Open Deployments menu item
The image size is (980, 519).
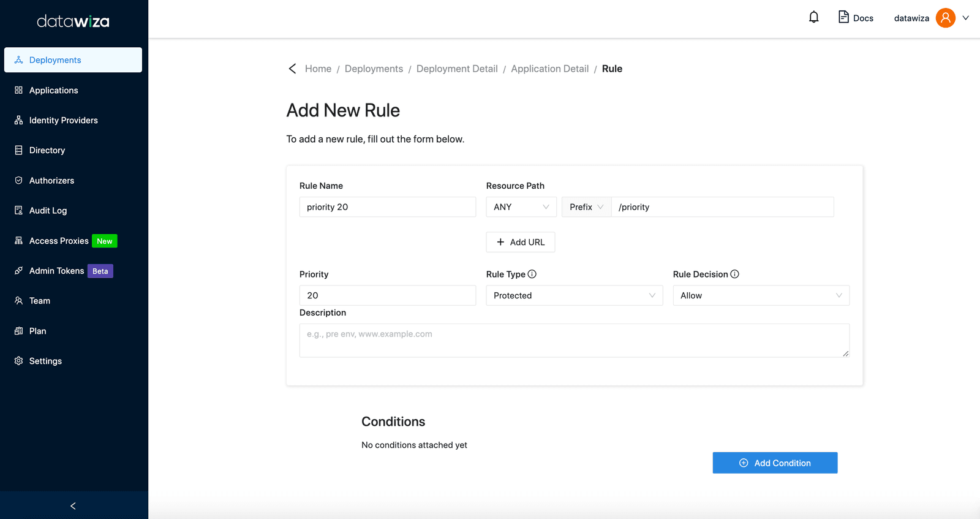[x=73, y=60]
